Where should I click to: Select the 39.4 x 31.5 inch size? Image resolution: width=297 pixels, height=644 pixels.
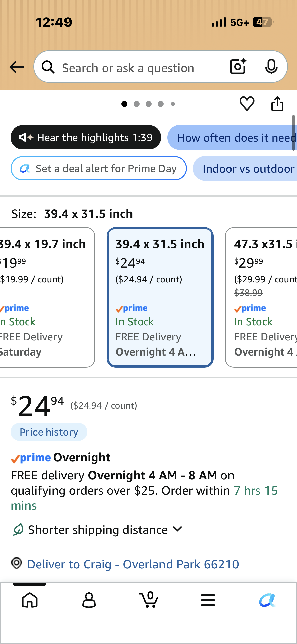pos(160,297)
